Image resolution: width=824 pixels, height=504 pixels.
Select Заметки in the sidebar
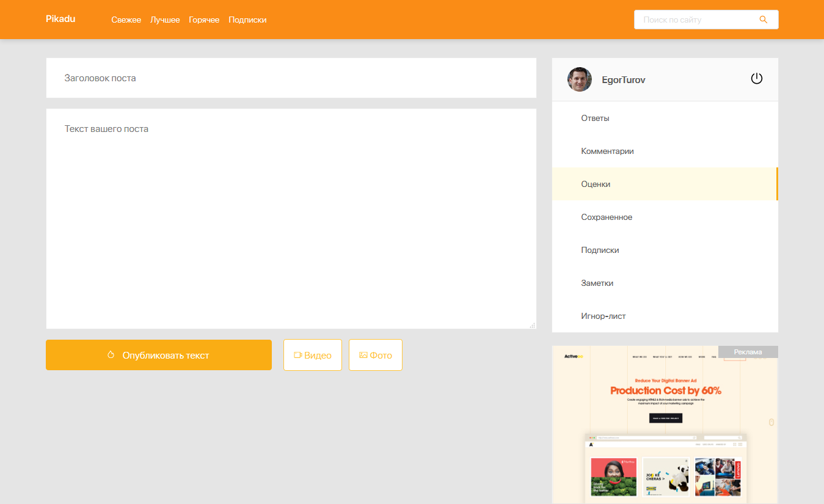pos(665,283)
